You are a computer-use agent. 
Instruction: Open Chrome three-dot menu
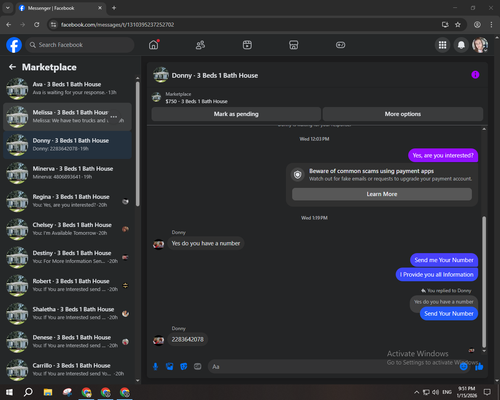[x=491, y=25]
